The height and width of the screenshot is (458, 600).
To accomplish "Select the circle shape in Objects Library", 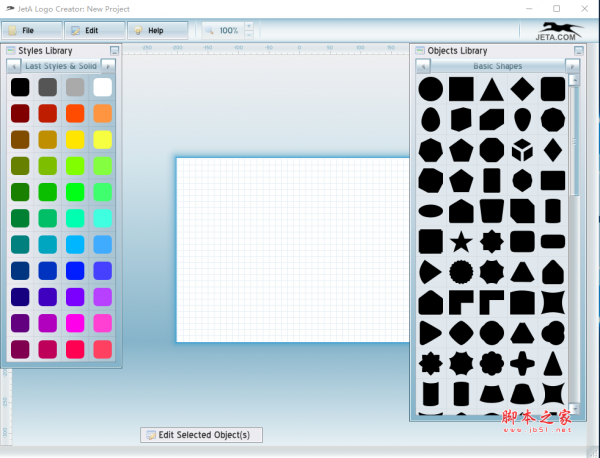I will (430, 89).
